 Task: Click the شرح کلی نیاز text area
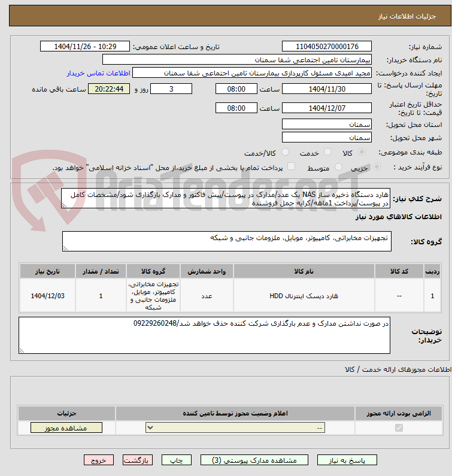(x=226, y=198)
